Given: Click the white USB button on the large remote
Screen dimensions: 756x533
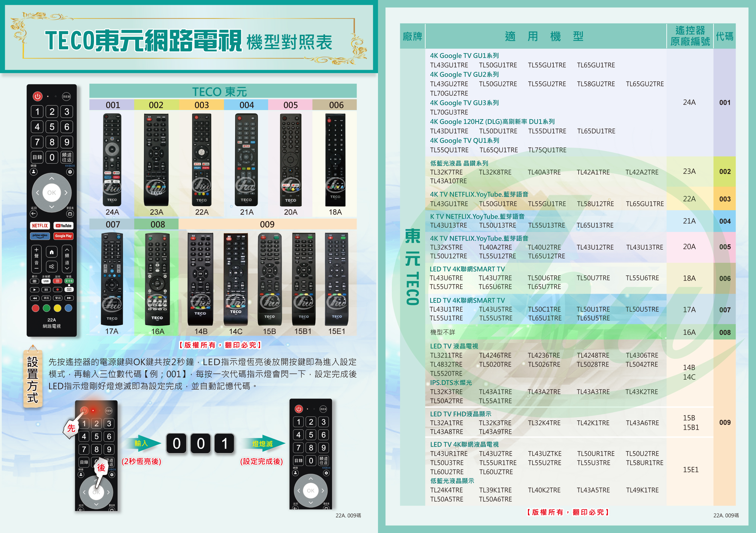Looking at the screenshot, I should point(46,281).
